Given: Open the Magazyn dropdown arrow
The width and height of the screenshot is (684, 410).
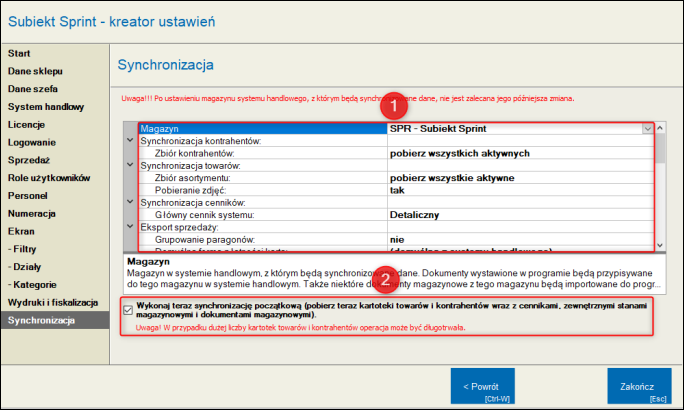Looking at the screenshot, I should click(x=647, y=129).
